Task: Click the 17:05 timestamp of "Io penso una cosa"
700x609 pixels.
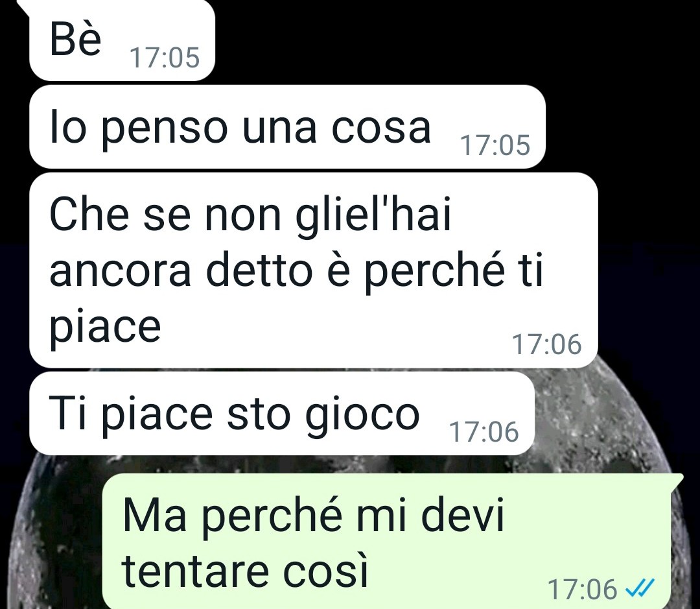Action: tap(495, 146)
